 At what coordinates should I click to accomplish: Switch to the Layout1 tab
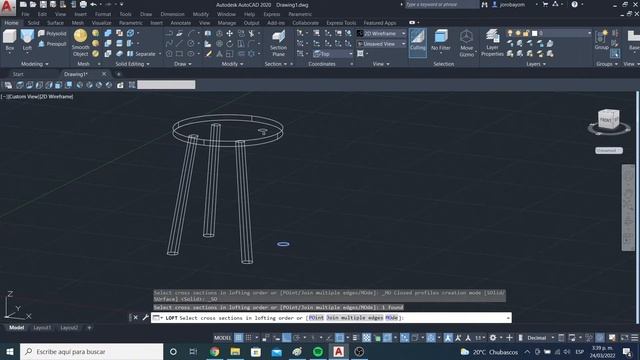point(42,328)
